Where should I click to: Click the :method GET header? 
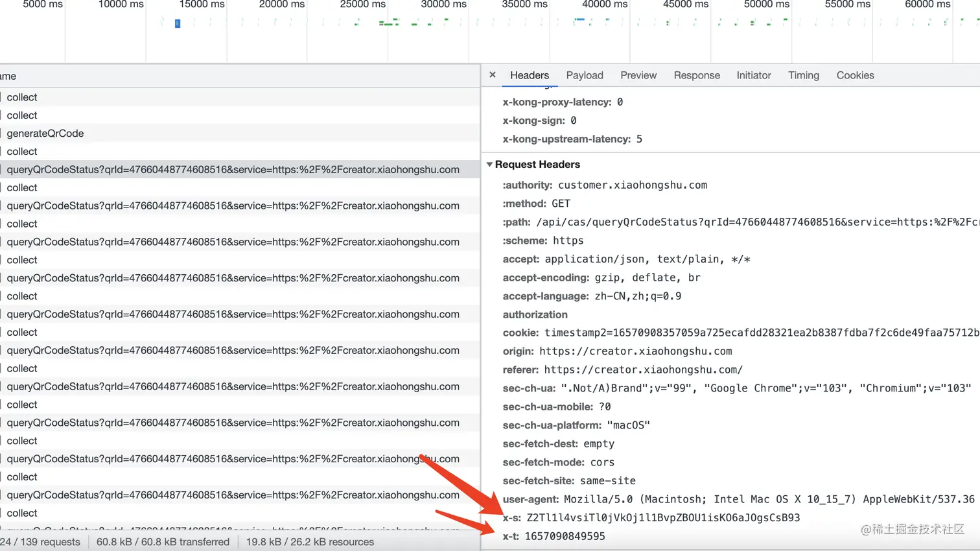pos(537,204)
